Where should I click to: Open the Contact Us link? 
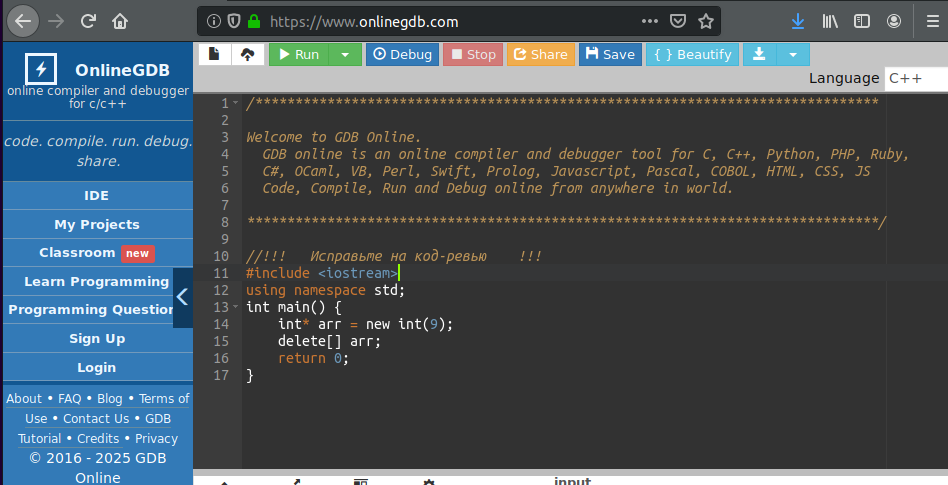coord(96,418)
